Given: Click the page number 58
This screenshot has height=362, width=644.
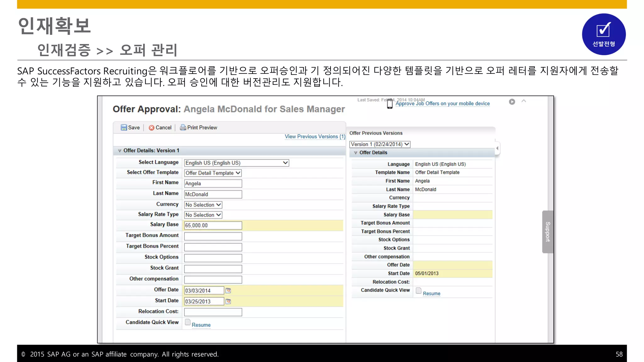Looking at the screenshot, I should pos(619,354).
